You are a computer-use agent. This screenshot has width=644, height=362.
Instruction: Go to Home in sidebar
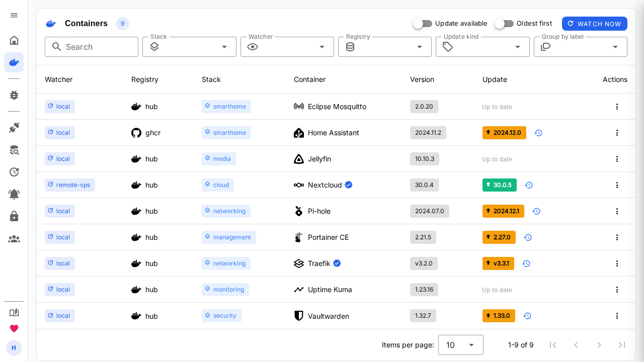[x=14, y=40]
